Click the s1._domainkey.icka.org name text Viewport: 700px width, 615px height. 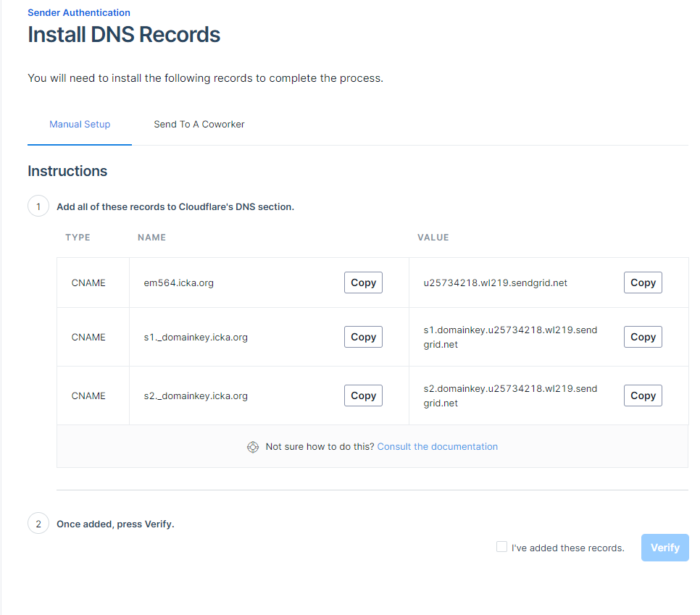[196, 338]
